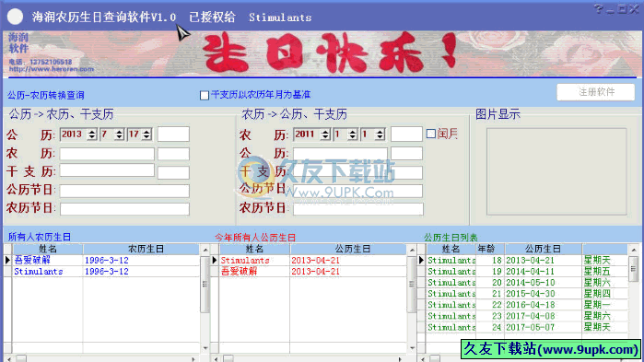This screenshot has height=362, width=644.
Task: Toggle the 闰月 checkbox
Action: click(431, 134)
